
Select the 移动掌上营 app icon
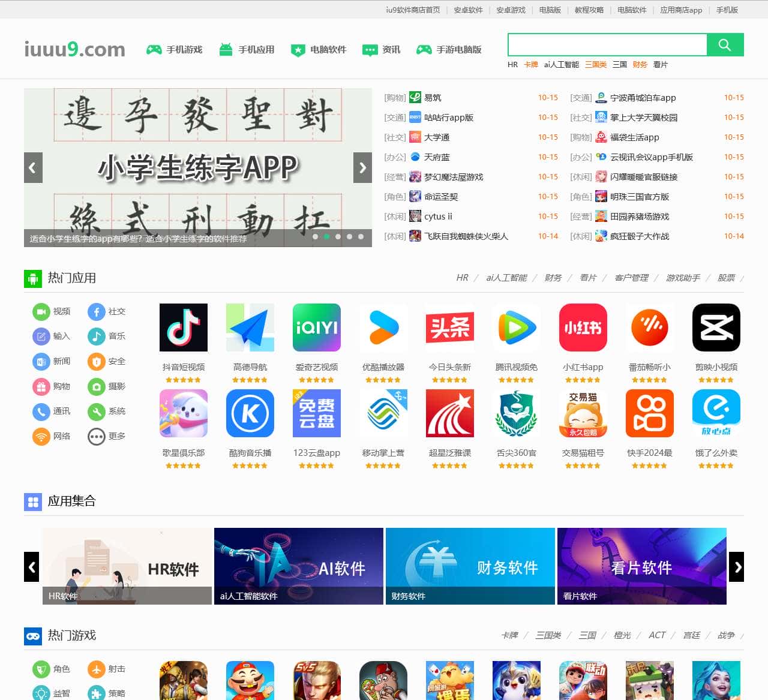(x=383, y=413)
